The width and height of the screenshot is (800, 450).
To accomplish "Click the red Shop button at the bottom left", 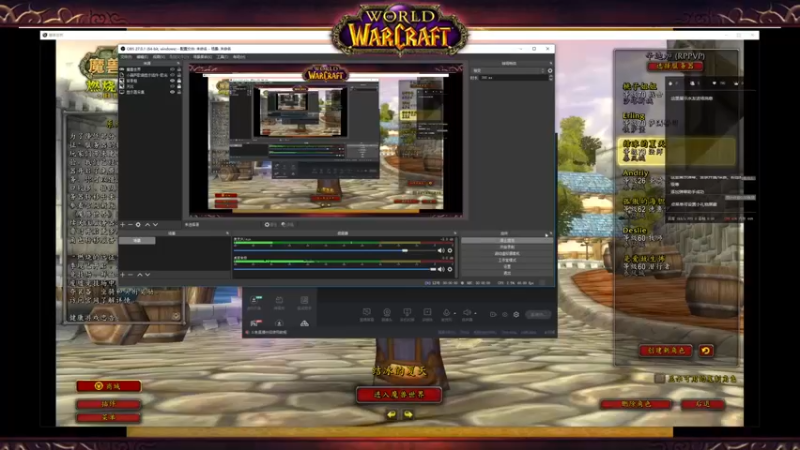I will click(x=109, y=386).
